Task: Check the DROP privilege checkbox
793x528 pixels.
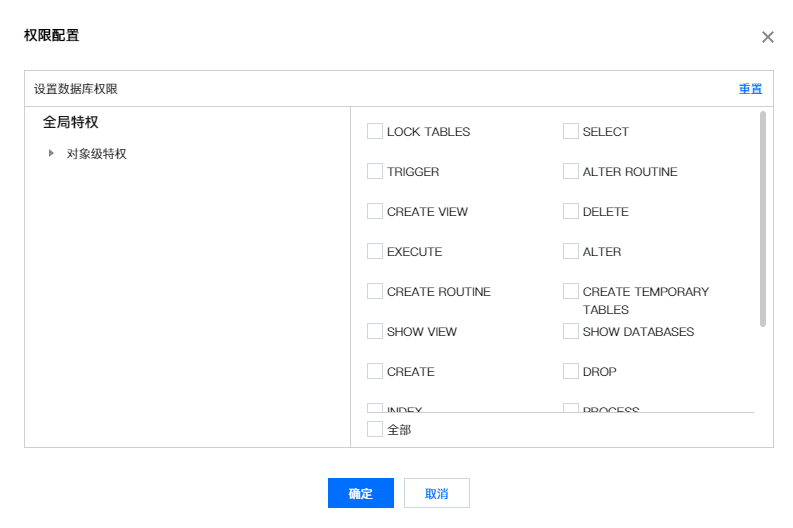Action: [571, 371]
